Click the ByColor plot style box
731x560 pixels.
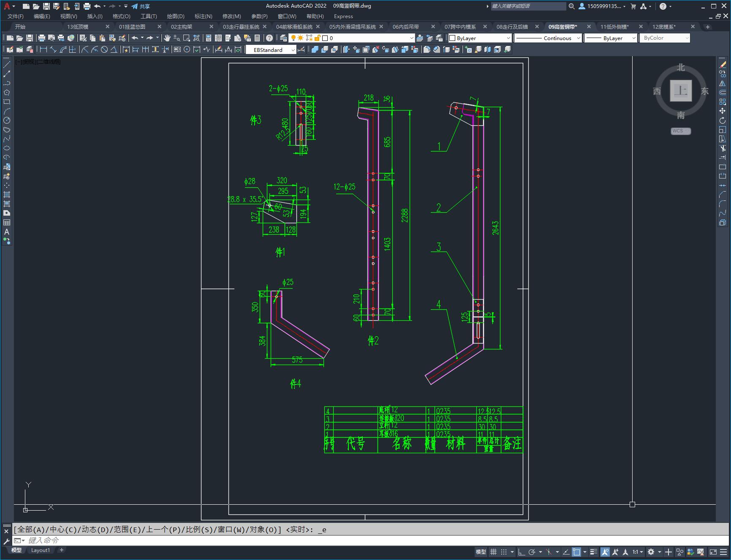pos(665,38)
